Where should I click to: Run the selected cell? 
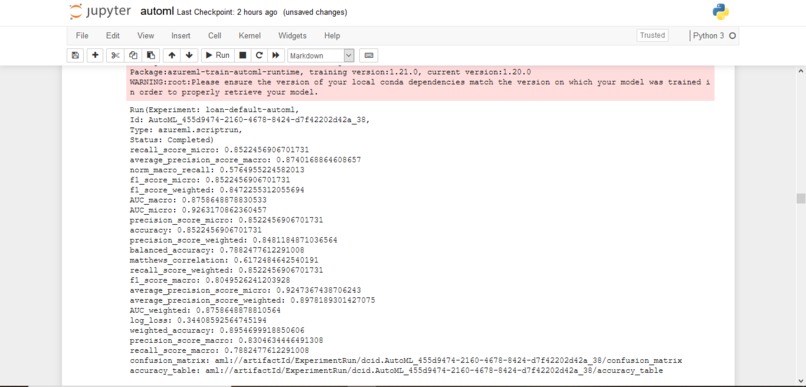pos(218,55)
